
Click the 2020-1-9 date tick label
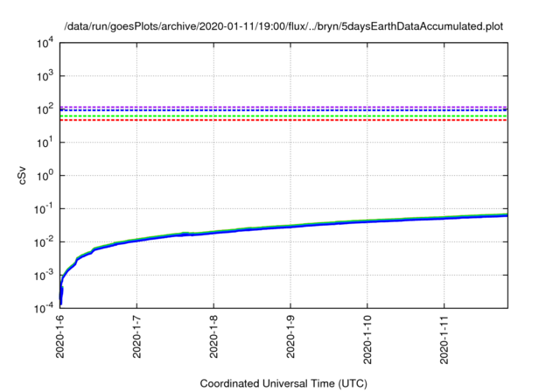coord(290,336)
